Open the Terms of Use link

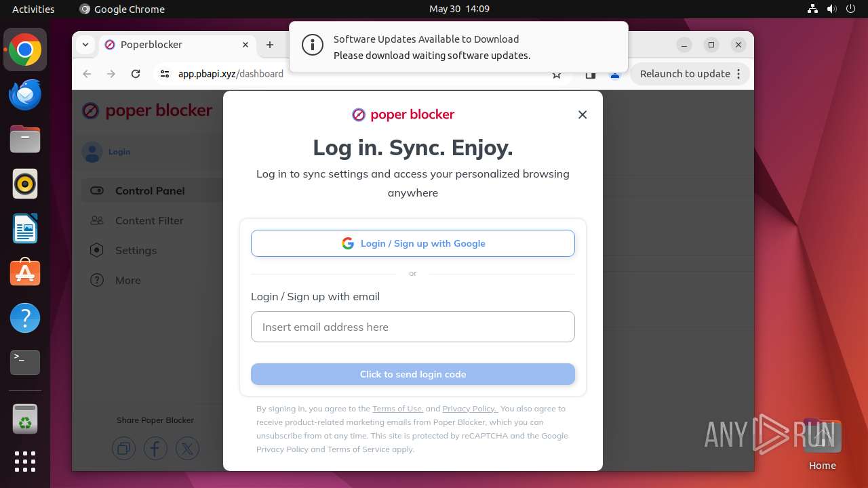(x=397, y=409)
